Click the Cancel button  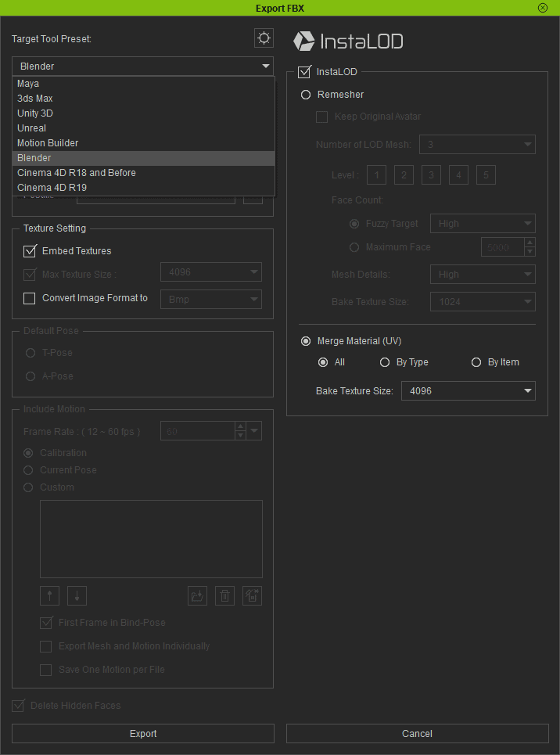click(x=418, y=733)
